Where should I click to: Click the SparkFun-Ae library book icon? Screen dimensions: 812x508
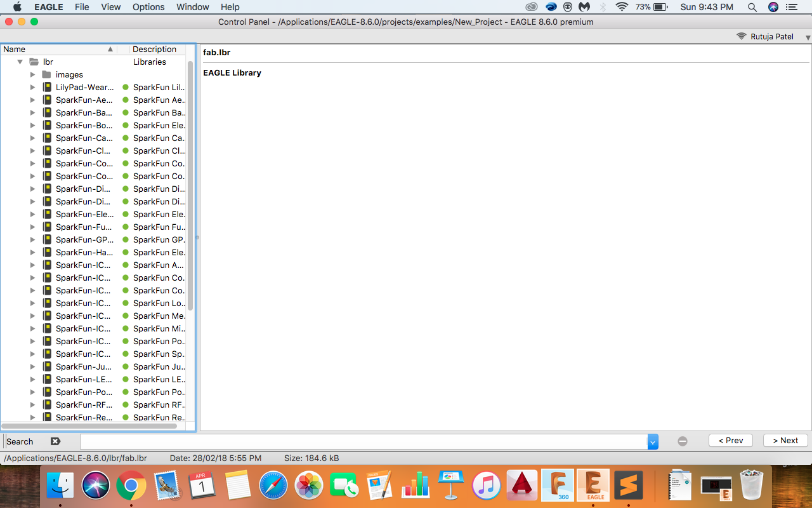click(x=47, y=100)
